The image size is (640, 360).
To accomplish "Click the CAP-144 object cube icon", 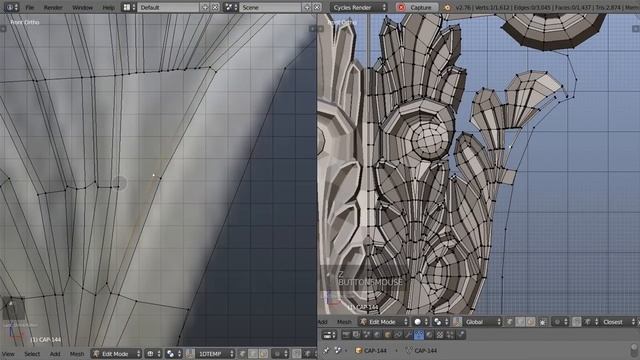I will coord(358,350).
